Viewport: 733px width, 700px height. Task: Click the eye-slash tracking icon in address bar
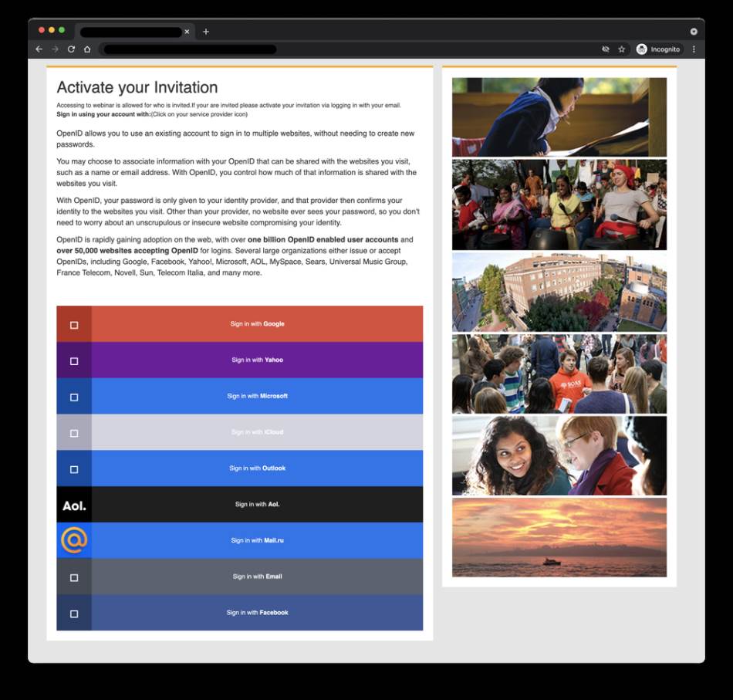606,49
